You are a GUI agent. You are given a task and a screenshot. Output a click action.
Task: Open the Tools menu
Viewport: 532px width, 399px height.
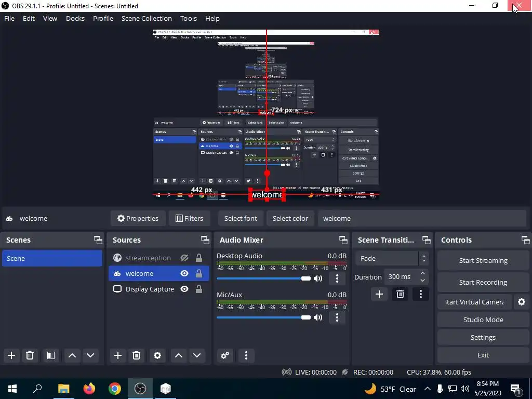pyautogui.click(x=188, y=18)
